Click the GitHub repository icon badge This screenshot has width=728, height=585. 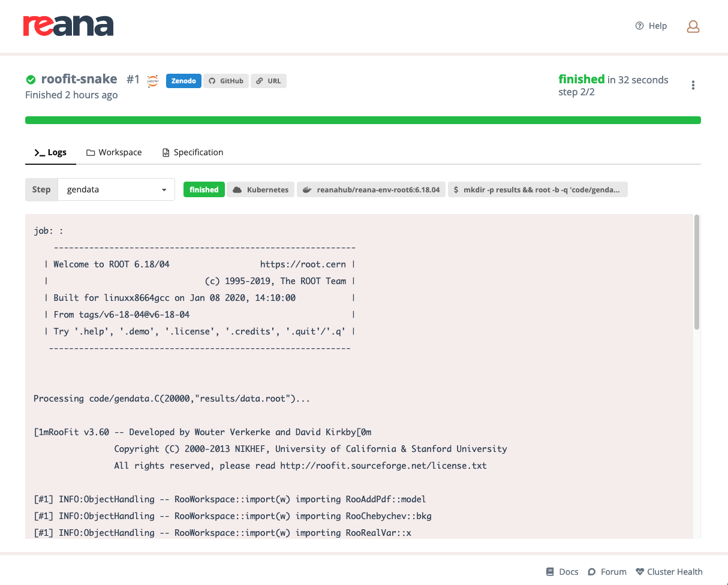tap(226, 81)
